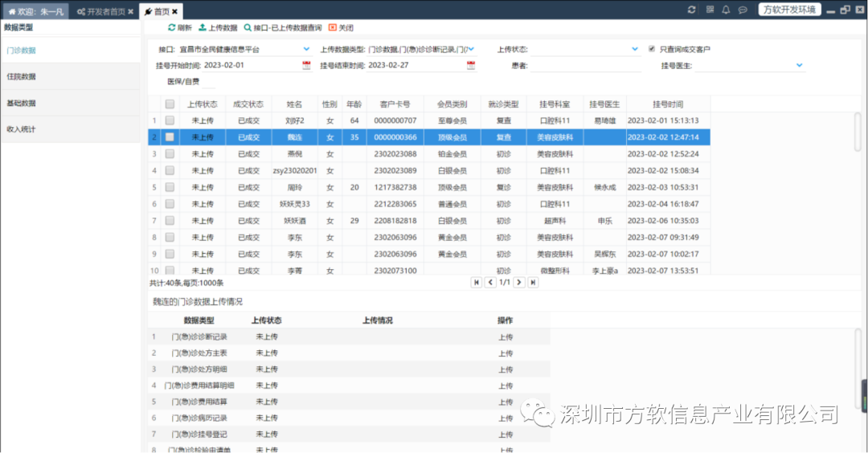Screen dimensions: 868x453
Task: Select 住院数据 in the left sidebar
Action: 22,77
